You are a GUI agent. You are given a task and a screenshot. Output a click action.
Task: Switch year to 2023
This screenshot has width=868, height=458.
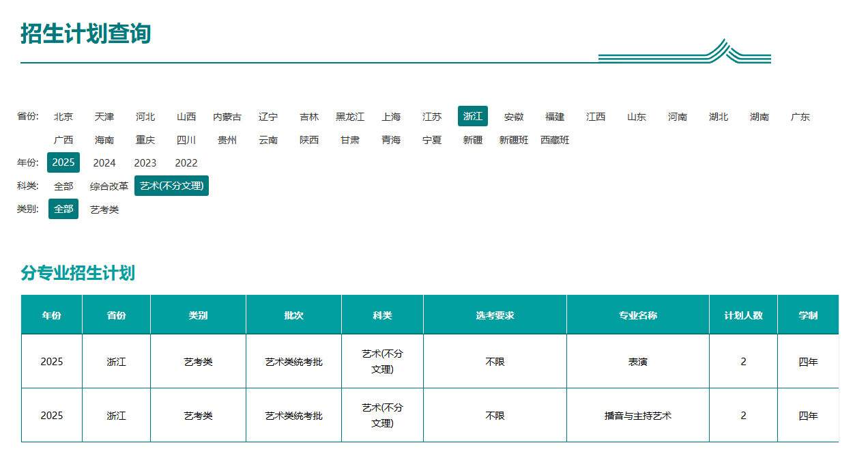pyautogui.click(x=145, y=163)
